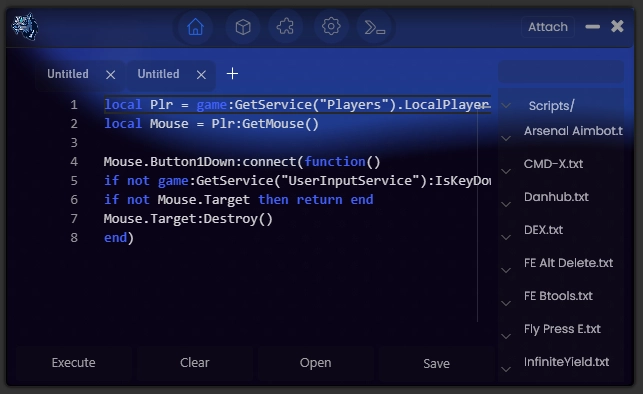This screenshot has width=643, height=394.
Task: Select FE Alt Delete.txt script
Action: coord(568,263)
